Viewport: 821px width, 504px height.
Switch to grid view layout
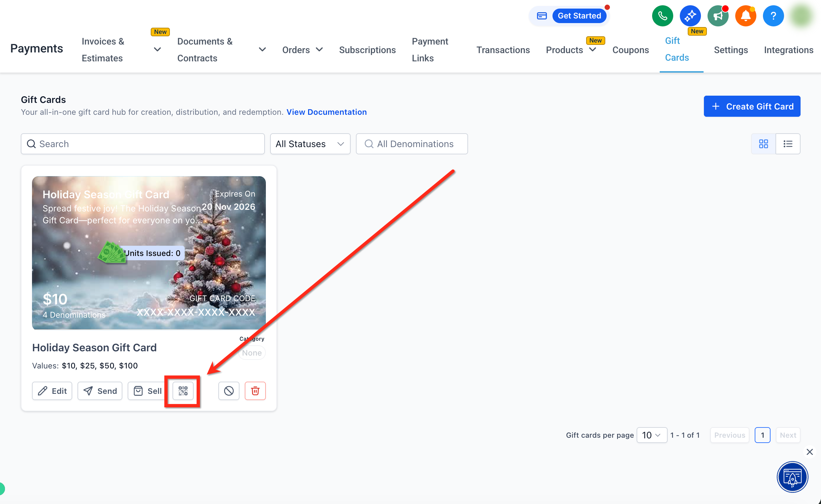click(763, 144)
